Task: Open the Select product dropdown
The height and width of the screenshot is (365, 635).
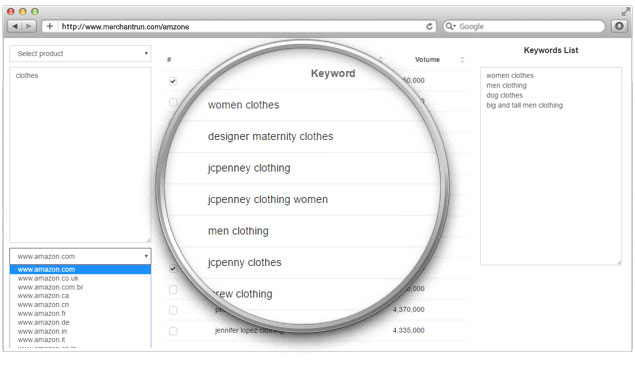Action: point(80,53)
